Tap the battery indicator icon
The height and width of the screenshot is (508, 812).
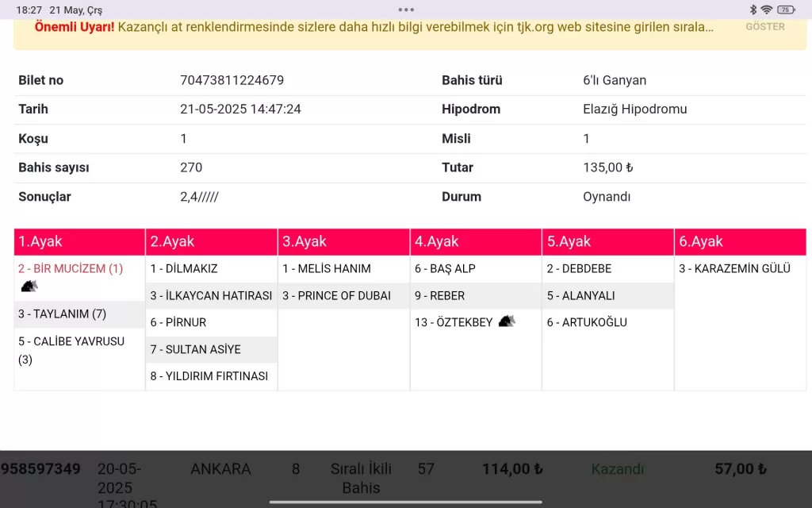tap(785, 10)
